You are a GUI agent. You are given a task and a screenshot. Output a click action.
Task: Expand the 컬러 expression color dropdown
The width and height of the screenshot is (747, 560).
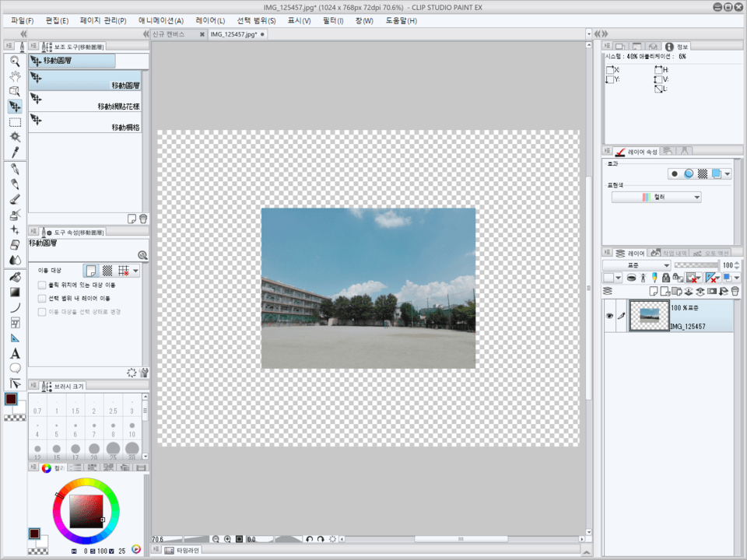coord(656,198)
